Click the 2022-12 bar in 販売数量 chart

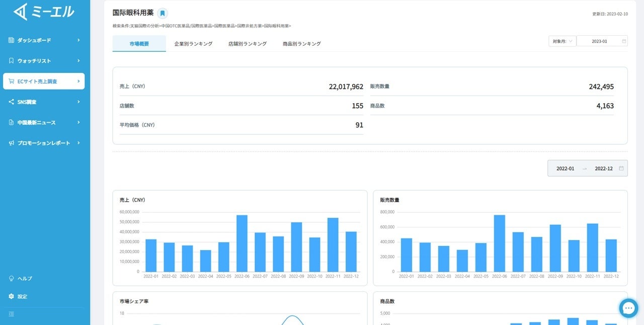click(611, 256)
